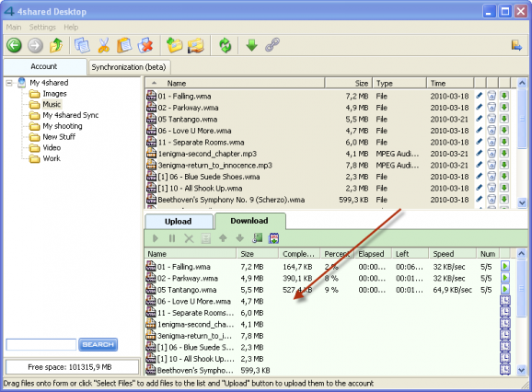Select the My 4shared Sync folder
Screen dimensions: 532x392
[x=71, y=115]
